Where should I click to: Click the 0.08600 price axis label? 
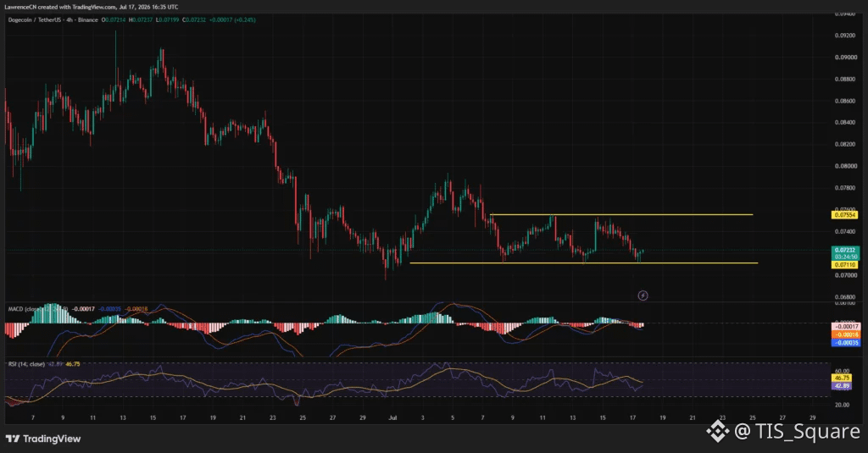click(845, 102)
